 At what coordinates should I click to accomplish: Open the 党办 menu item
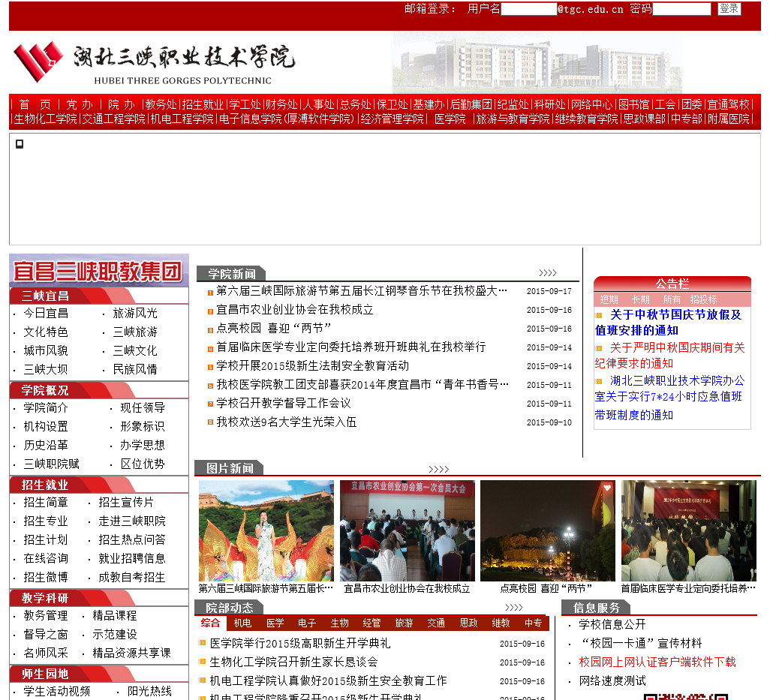pyautogui.click(x=80, y=104)
